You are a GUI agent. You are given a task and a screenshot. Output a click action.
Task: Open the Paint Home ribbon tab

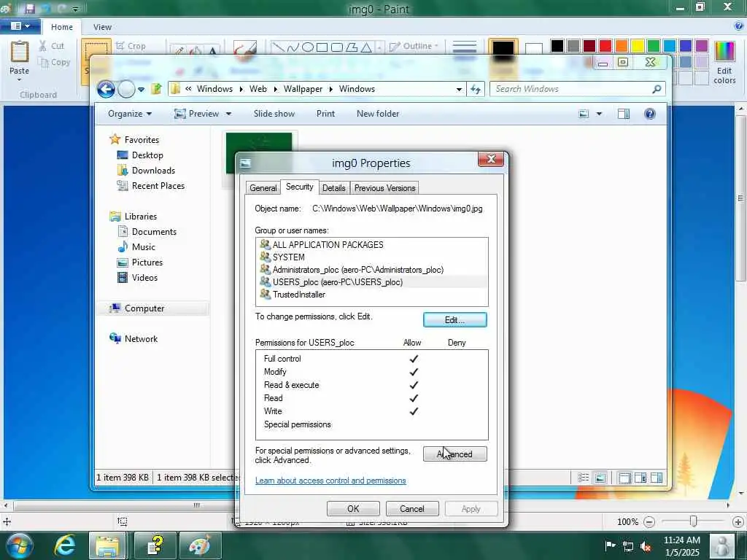tap(62, 27)
